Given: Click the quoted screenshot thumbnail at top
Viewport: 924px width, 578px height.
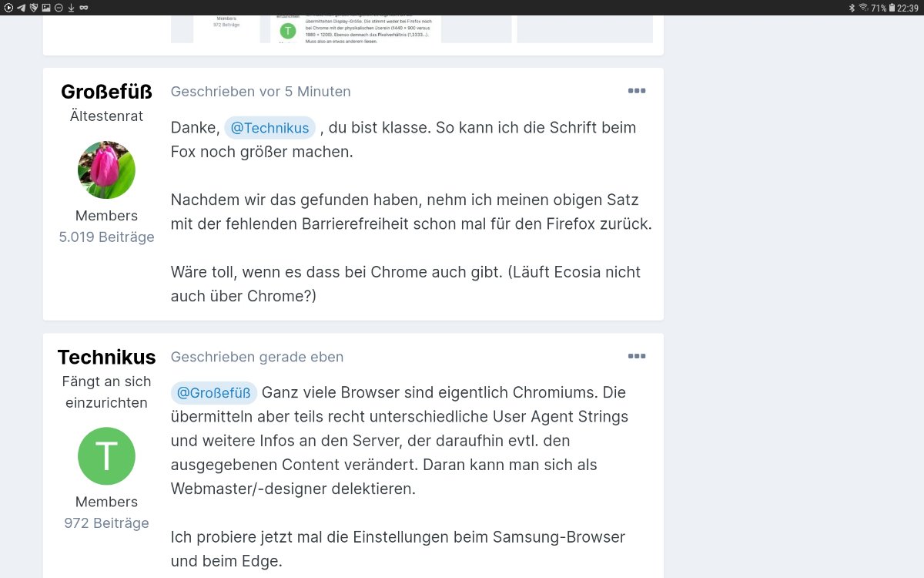Looking at the screenshot, I should click(x=411, y=29).
